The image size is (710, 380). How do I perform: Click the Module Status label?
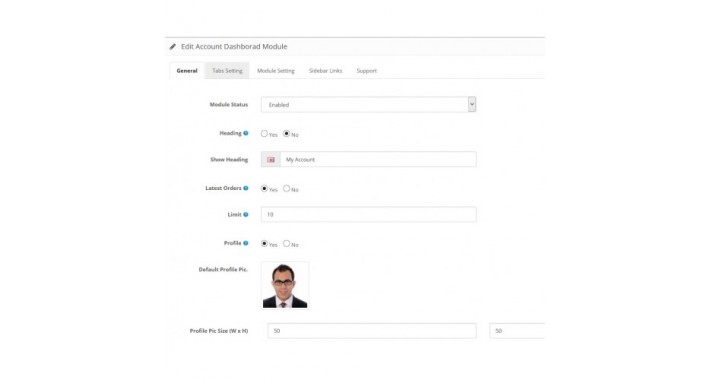[229, 105]
